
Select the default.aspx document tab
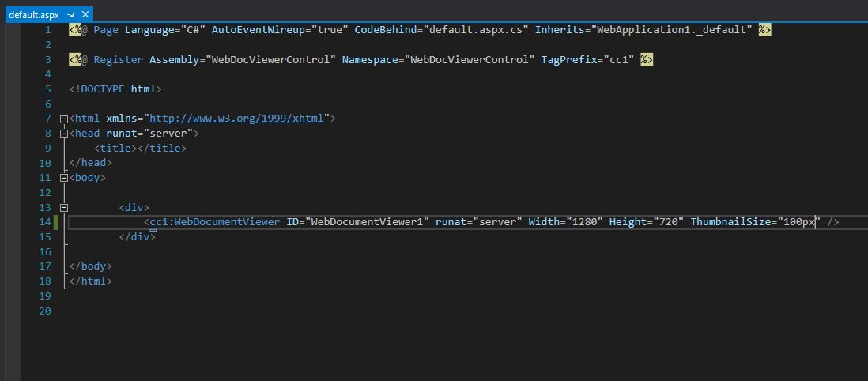click(x=34, y=14)
